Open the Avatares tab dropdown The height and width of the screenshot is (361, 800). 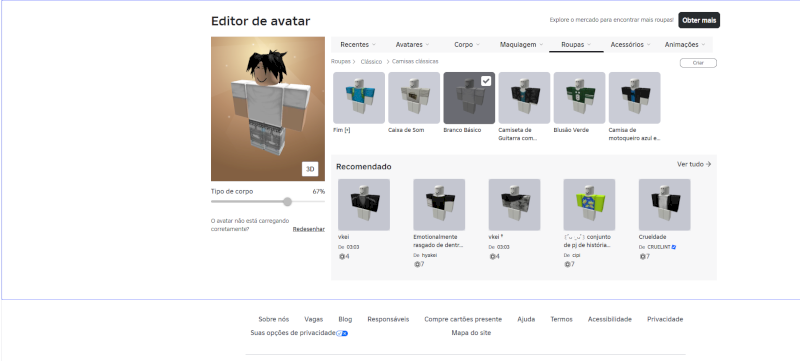413,44
